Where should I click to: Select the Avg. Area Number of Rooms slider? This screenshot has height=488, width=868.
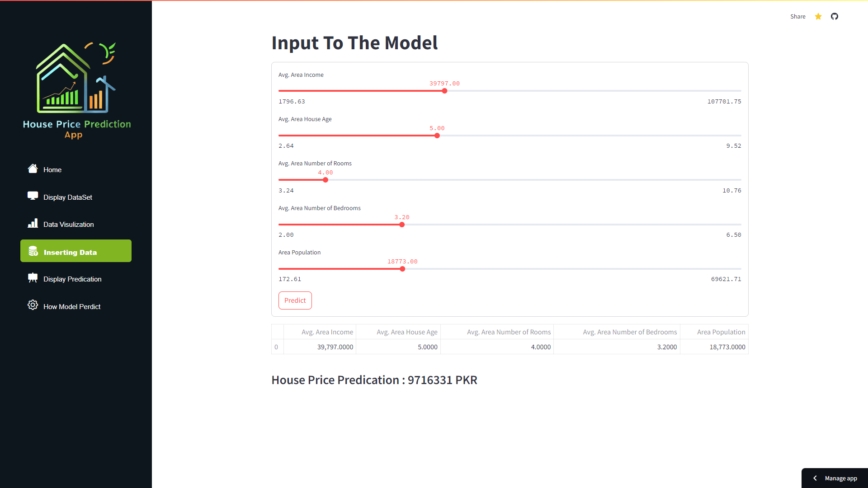(x=325, y=180)
